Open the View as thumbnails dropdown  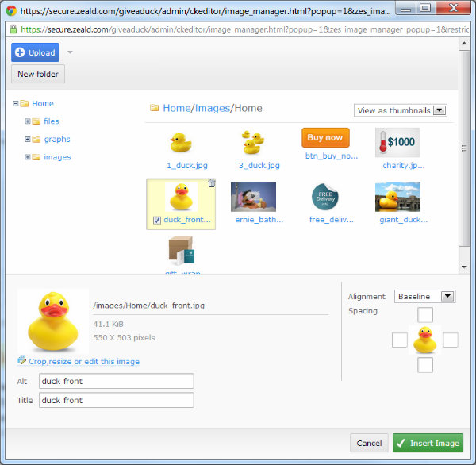click(x=400, y=110)
